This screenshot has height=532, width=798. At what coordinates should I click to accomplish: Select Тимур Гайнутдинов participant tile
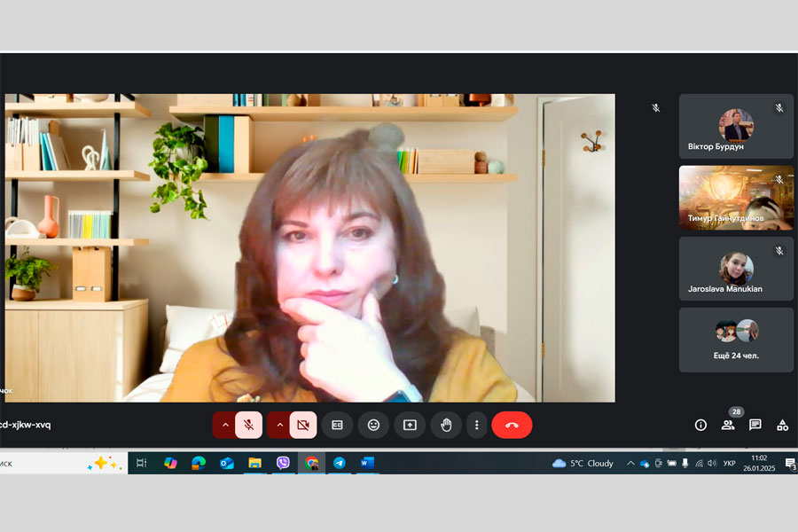pos(736,198)
